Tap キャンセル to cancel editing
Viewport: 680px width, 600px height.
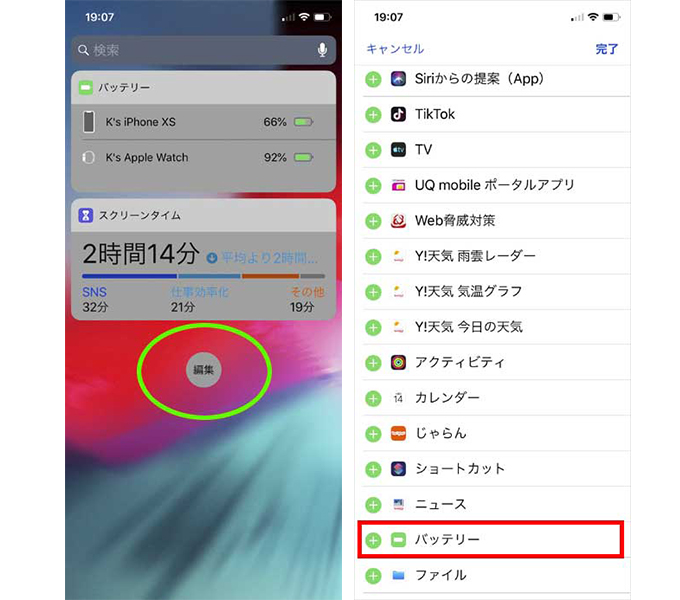[x=395, y=49]
